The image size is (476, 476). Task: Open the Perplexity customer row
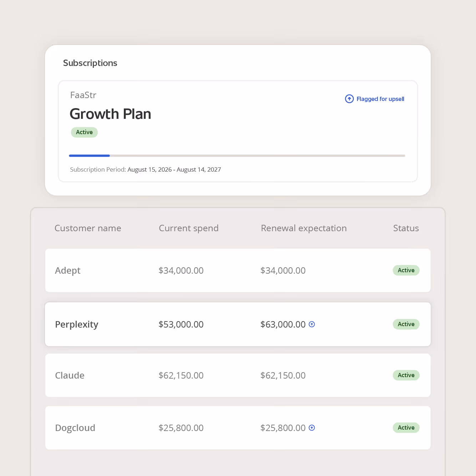click(x=238, y=324)
